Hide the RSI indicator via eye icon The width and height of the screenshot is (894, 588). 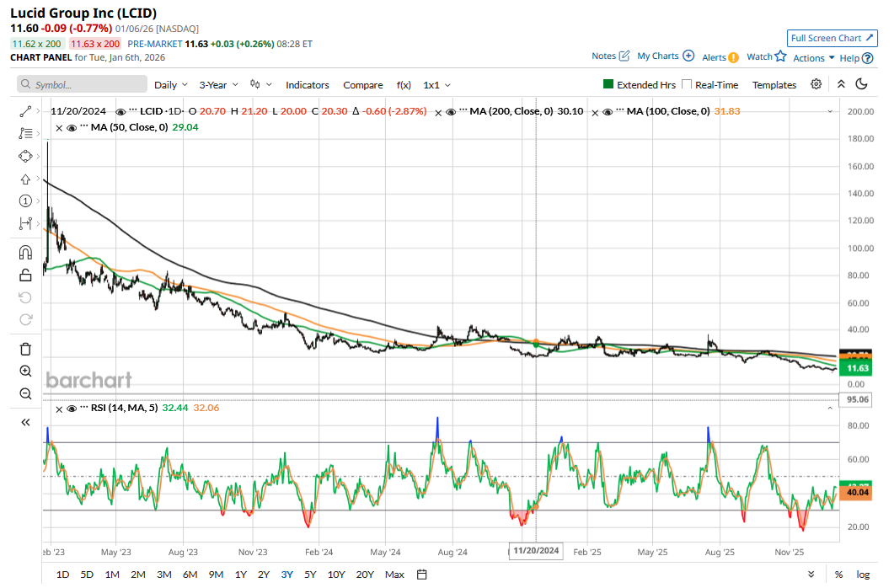(72, 409)
